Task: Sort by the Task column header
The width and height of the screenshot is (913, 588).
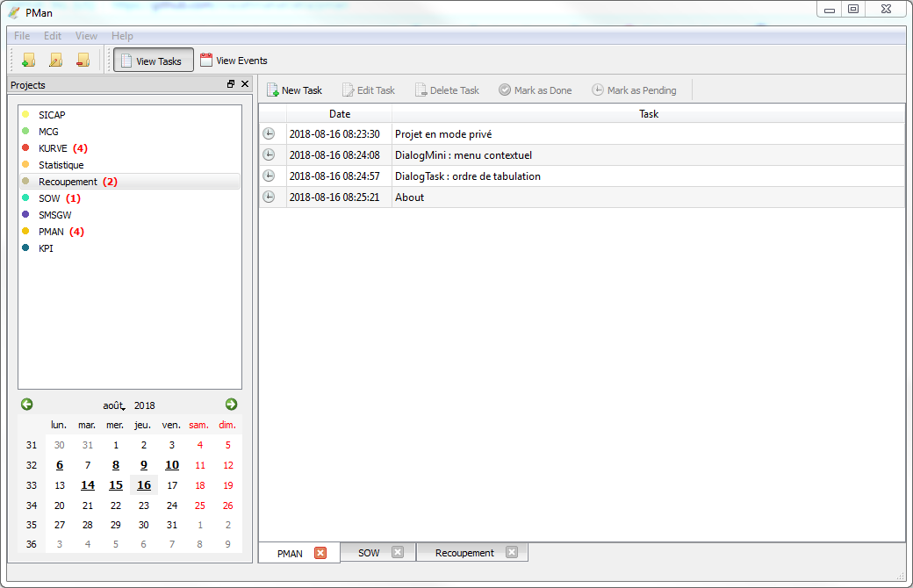Action: 649,114
